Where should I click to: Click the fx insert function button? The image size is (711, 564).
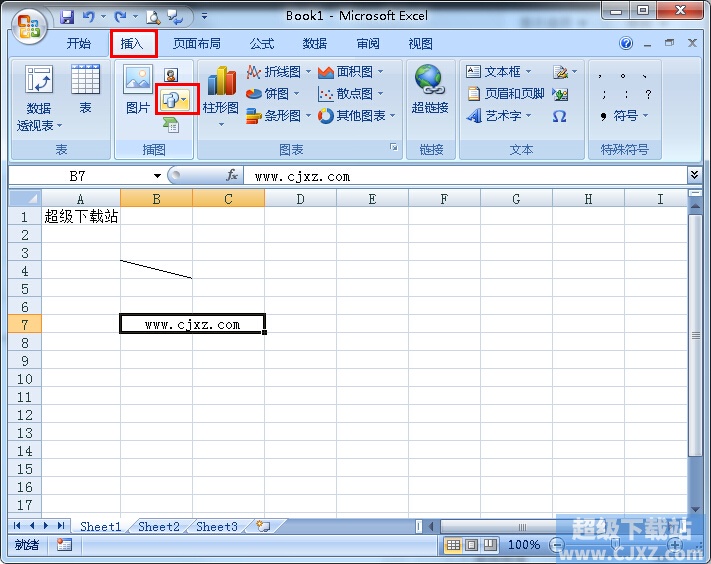point(232,176)
